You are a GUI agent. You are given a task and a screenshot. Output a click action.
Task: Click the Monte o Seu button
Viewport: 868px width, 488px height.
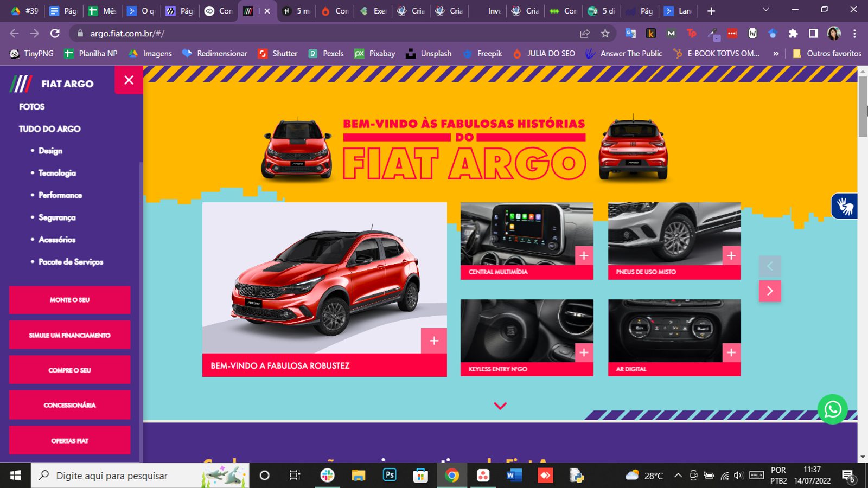click(70, 300)
